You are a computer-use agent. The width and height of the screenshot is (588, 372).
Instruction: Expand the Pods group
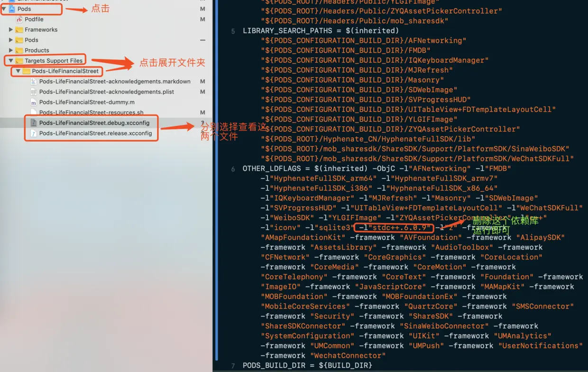pos(11,39)
